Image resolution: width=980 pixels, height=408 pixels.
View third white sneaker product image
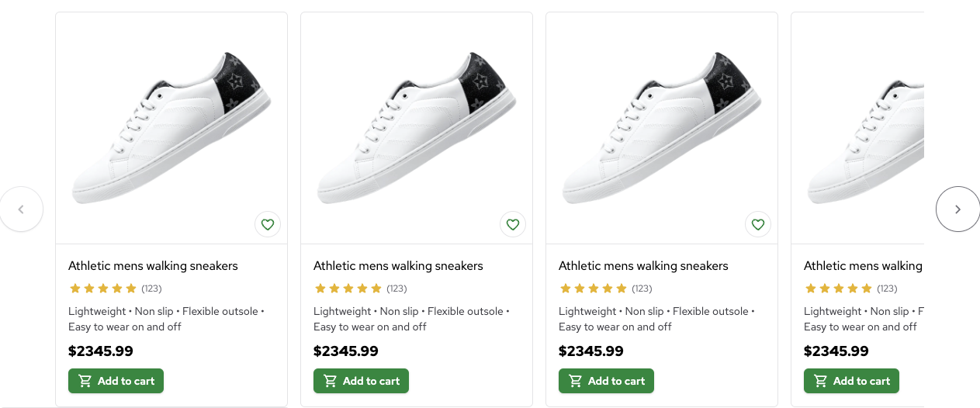[662, 128]
